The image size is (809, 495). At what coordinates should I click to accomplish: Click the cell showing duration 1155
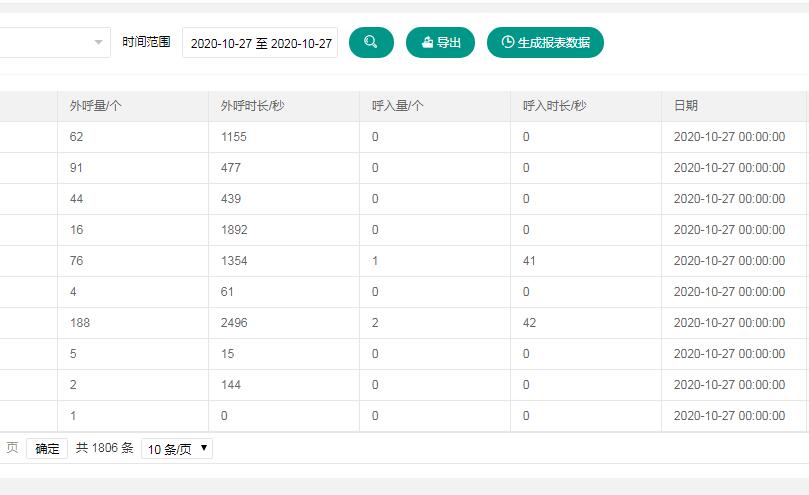[234, 137]
